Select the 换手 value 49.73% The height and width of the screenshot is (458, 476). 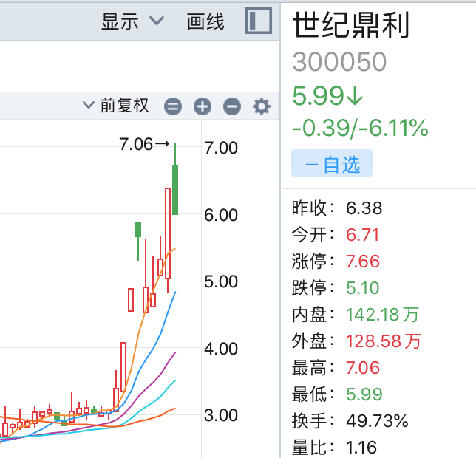(x=377, y=421)
